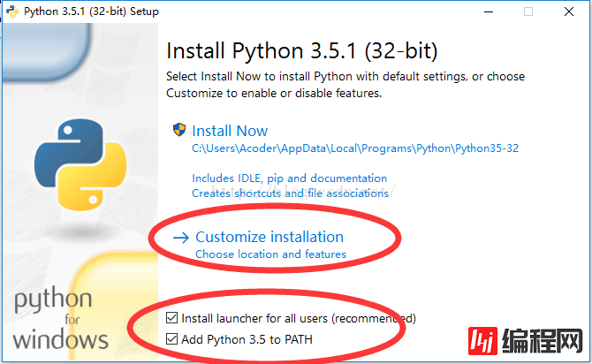
Task: Click "Creates shortcuts and file associations" text
Action: [290, 193]
